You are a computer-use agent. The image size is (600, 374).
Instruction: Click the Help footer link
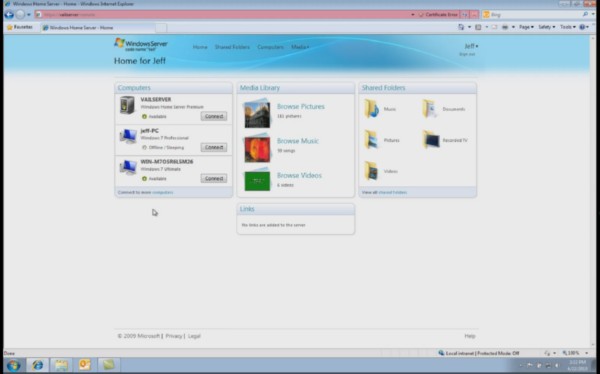470,336
